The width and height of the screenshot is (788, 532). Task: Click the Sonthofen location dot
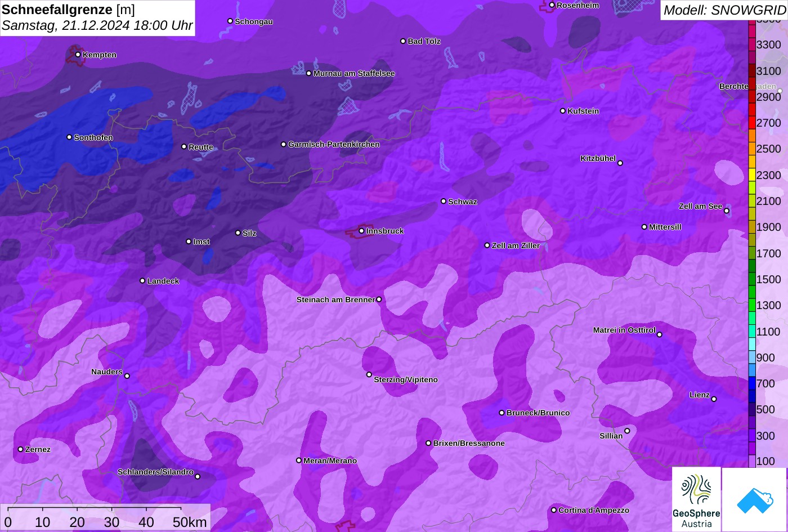point(69,137)
